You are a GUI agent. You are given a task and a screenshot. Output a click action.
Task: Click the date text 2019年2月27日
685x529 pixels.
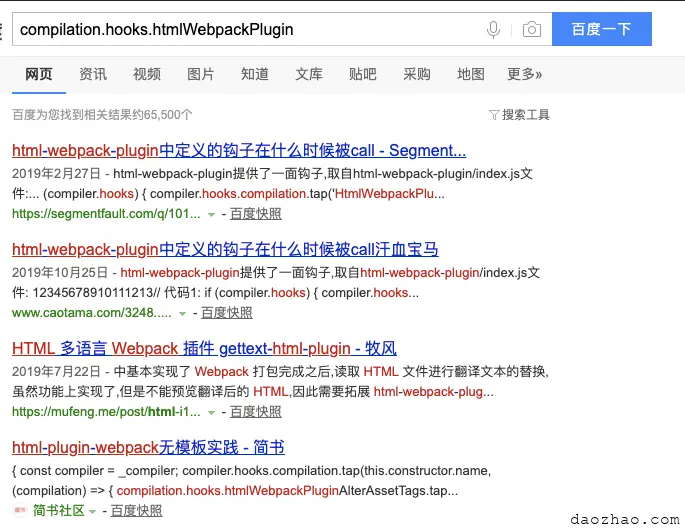click(56, 173)
